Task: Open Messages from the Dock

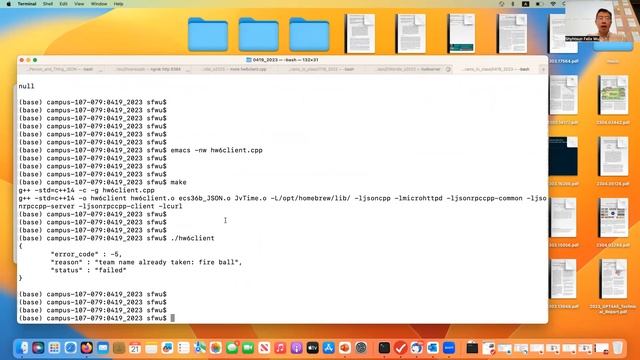Action: coord(232,348)
